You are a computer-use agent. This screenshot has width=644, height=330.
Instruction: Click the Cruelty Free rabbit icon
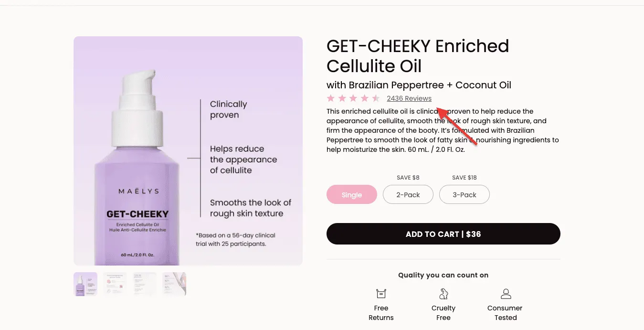pyautogui.click(x=443, y=293)
